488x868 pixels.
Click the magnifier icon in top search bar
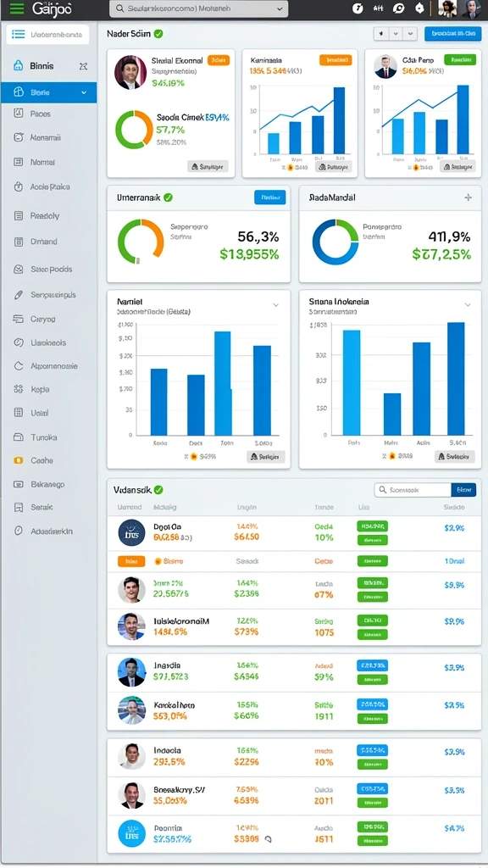point(119,8)
